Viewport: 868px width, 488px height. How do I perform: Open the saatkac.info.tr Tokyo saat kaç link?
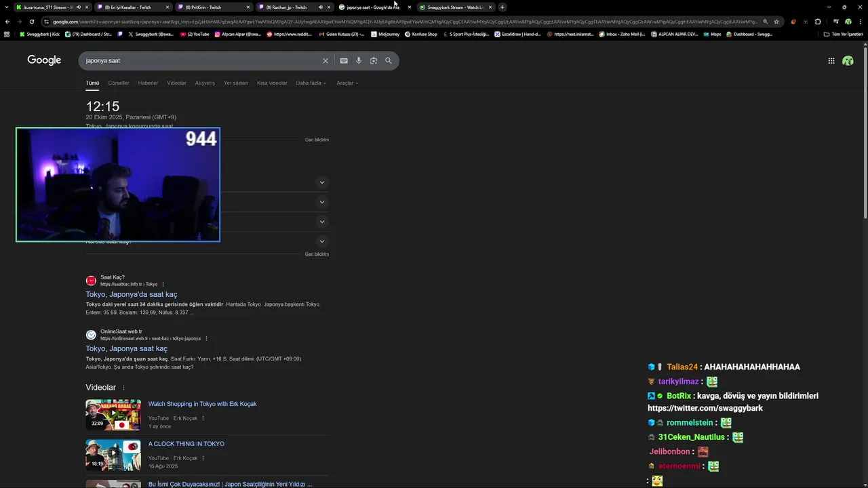tap(132, 294)
